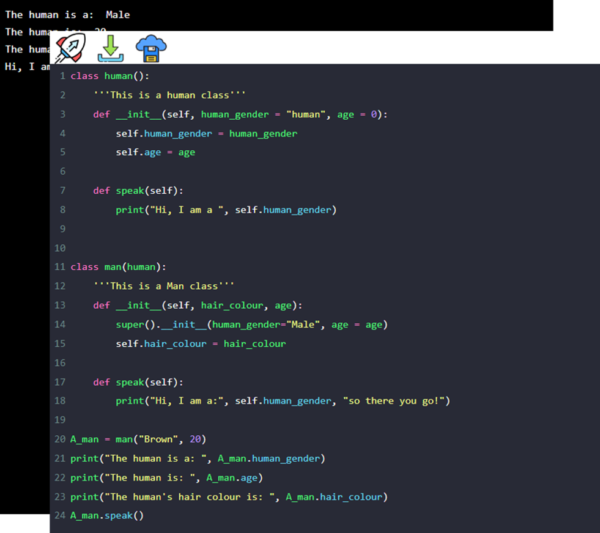Viewport: 600px width, 533px height.
Task: Click 'A_man = man("Brown", 20)' line
Action: (x=138, y=439)
